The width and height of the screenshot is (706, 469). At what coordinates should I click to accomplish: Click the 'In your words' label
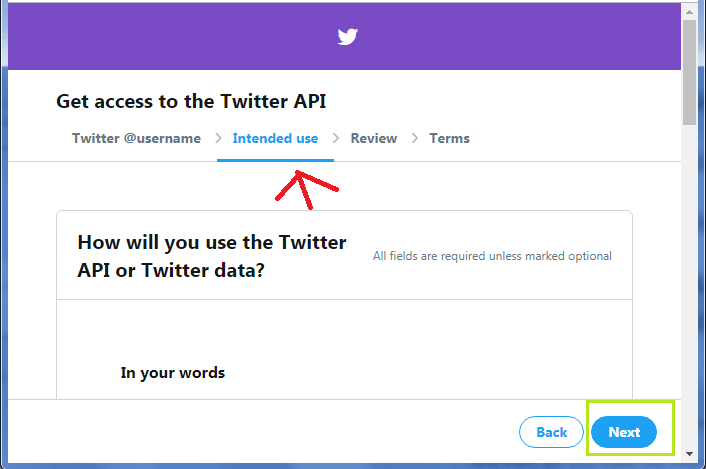173,373
